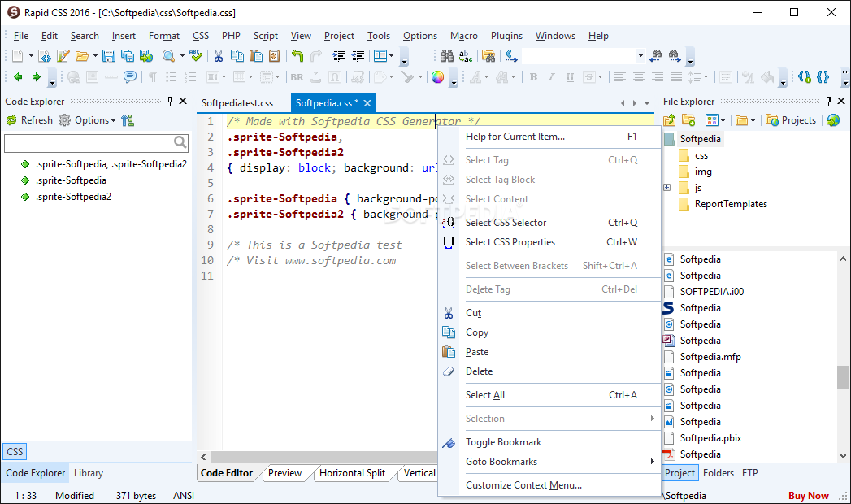
Task: Click the CSS language button
Action: pos(15,451)
